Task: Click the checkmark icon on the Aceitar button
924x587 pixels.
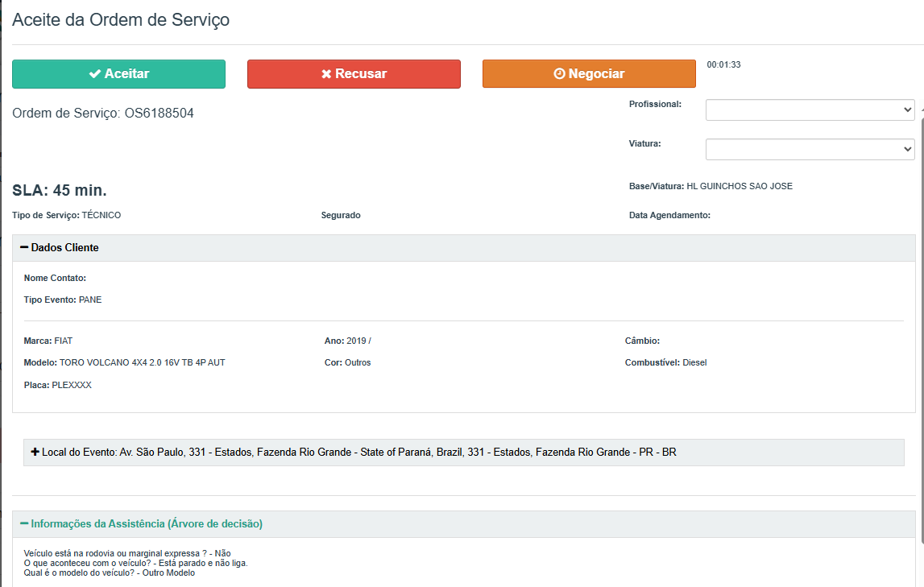Action: click(x=94, y=74)
